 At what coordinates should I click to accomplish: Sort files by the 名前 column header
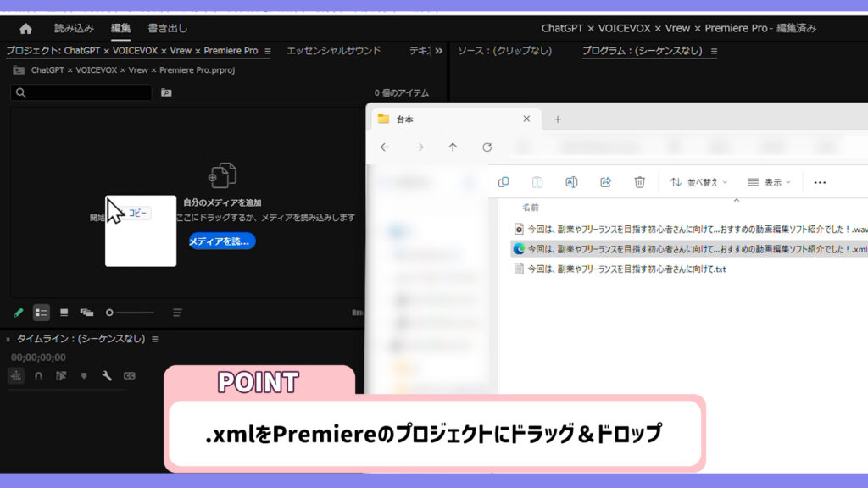[x=531, y=208]
